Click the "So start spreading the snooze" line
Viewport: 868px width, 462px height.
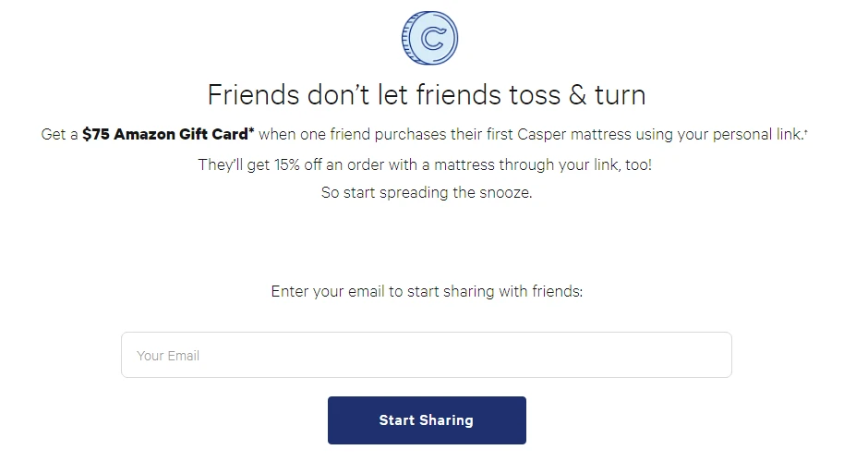(x=426, y=193)
